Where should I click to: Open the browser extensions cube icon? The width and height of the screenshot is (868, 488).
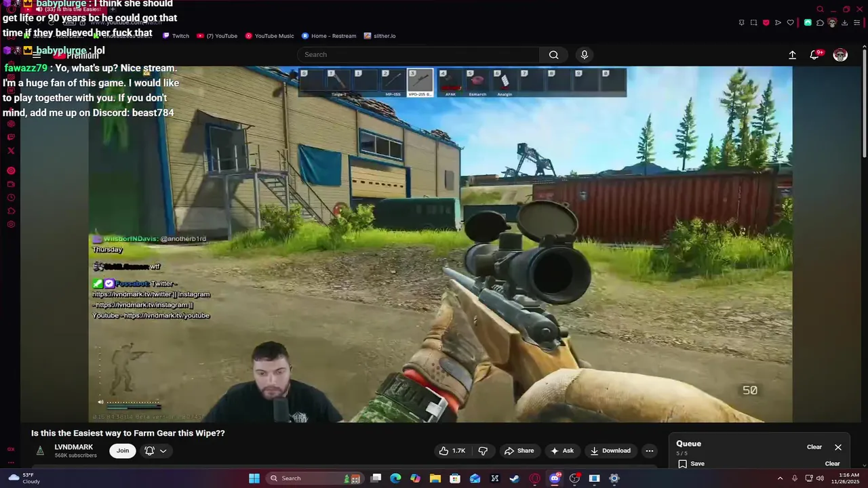pos(820,22)
